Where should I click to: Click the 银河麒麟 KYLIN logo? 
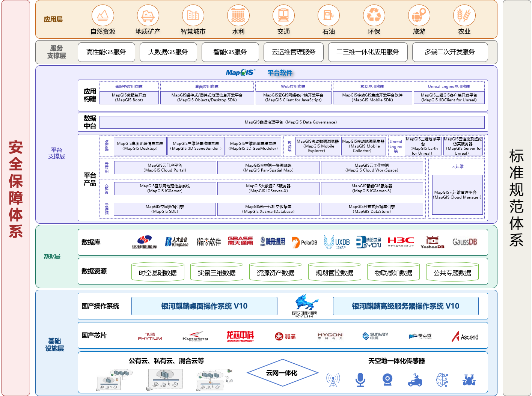point(304,306)
